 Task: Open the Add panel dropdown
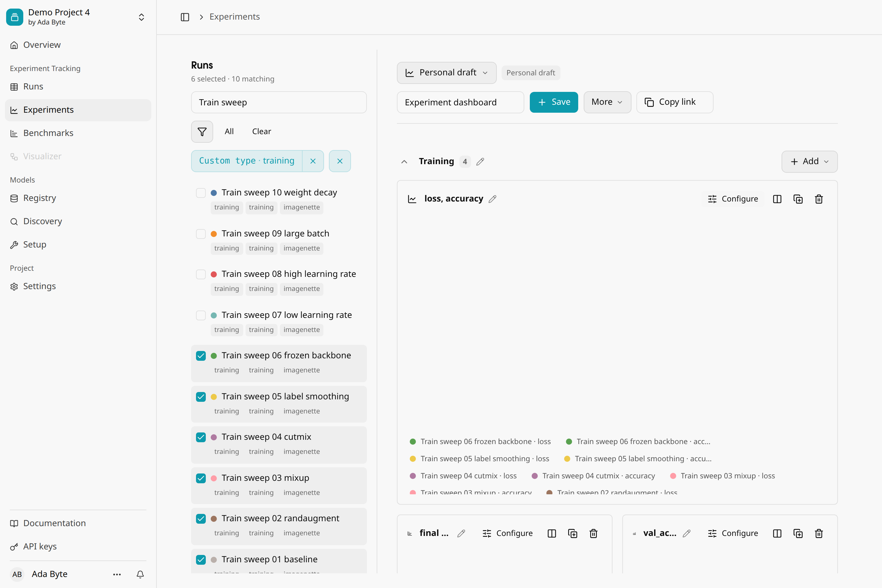[x=809, y=162]
